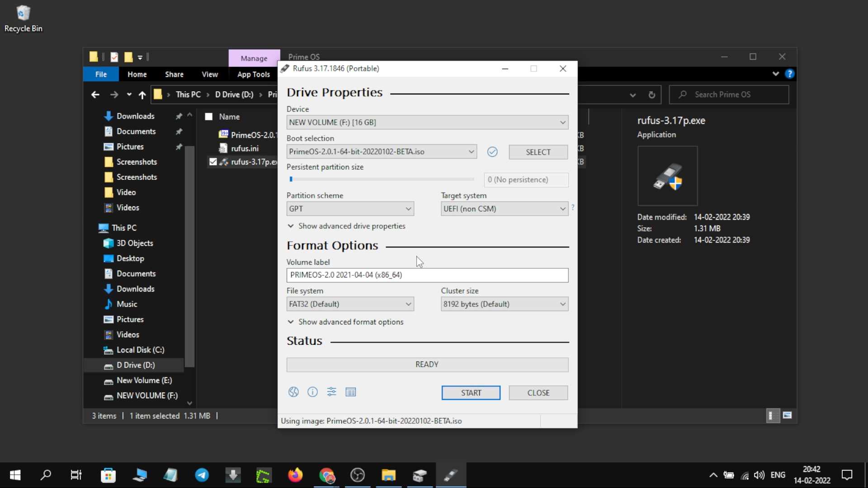Open the Rufus language selector globe icon
The image size is (868, 488).
[293, 392]
